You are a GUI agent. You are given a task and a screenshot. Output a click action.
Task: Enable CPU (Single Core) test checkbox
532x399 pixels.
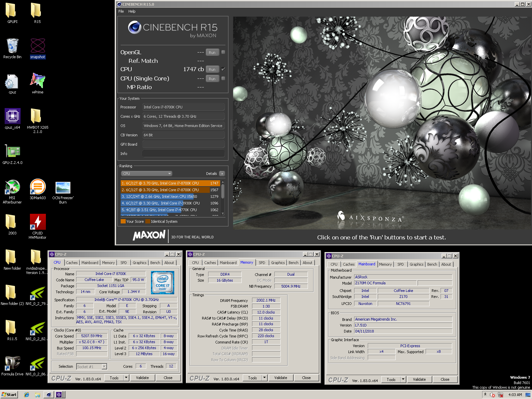click(x=223, y=78)
